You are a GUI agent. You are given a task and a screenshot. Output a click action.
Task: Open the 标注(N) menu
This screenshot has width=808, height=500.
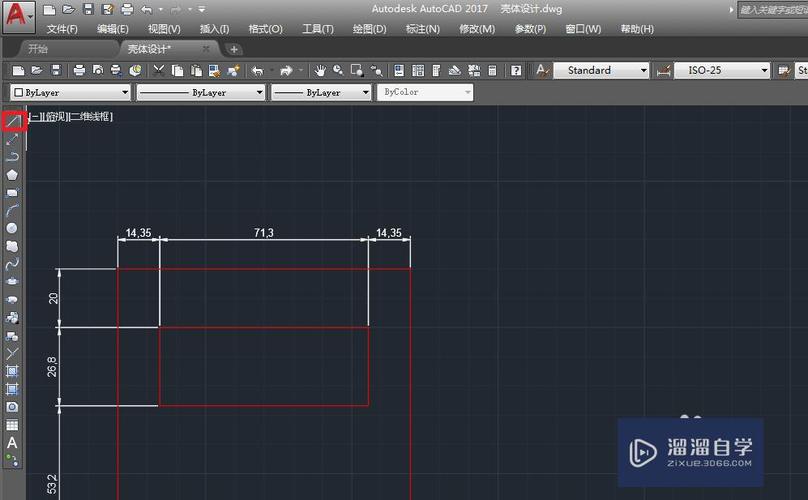423,29
